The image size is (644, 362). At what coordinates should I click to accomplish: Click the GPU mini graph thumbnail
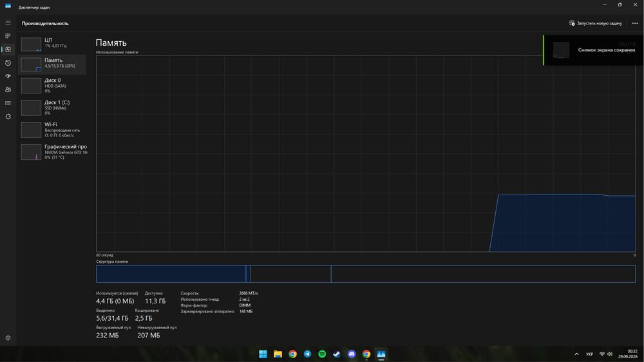[31, 152]
